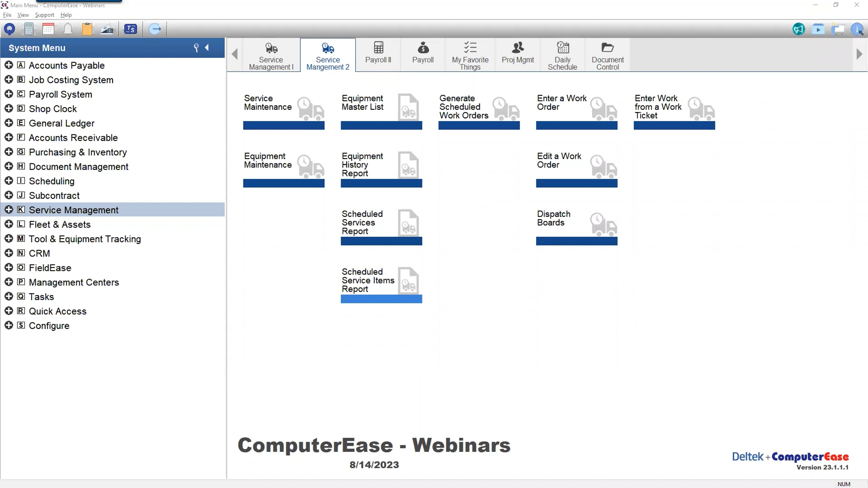This screenshot has height=488, width=868.
Task: Select Tasks in the System Menu
Action: click(x=112, y=296)
